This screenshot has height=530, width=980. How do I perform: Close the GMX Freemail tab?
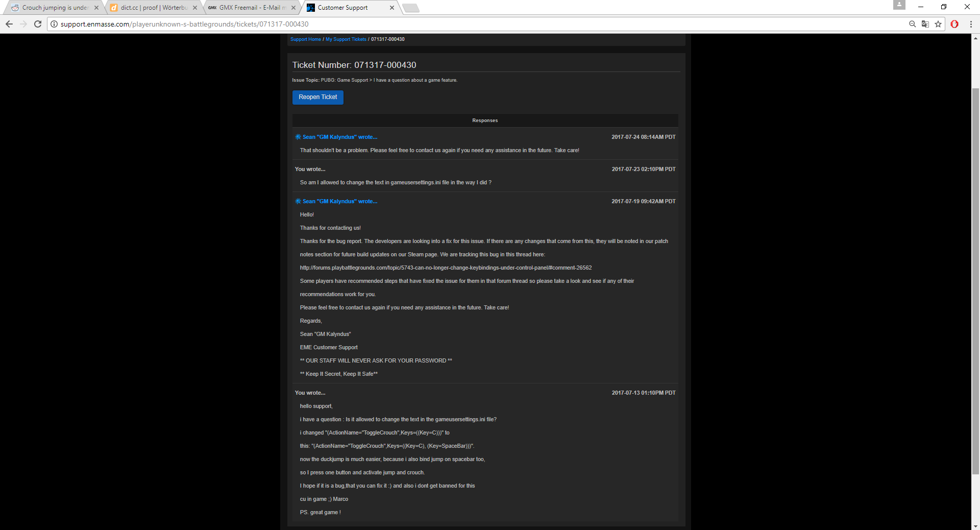[293, 8]
